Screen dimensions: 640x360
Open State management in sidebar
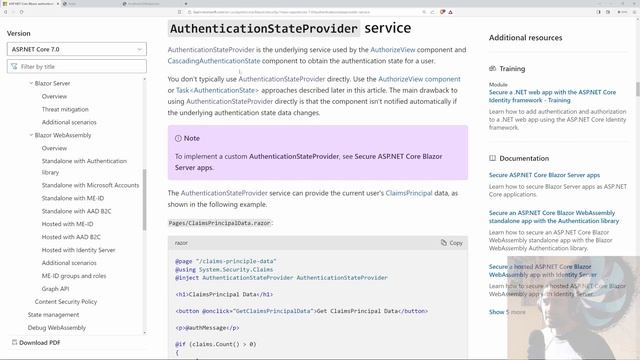pyautogui.click(x=53, y=315)
